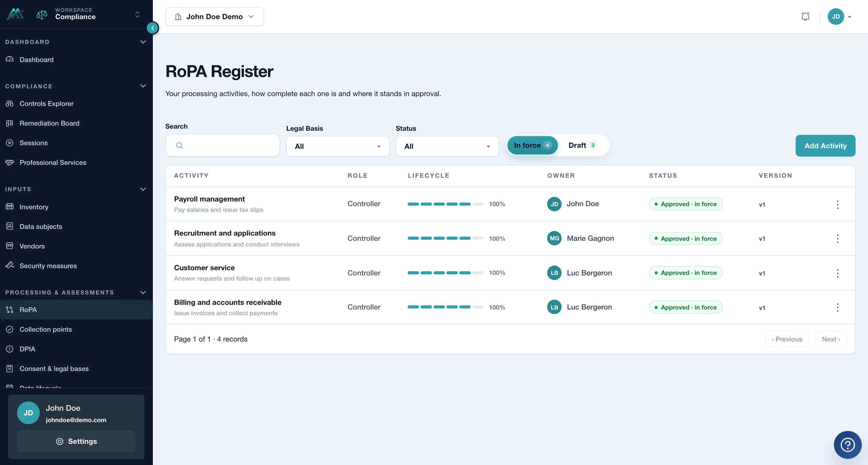Open notifications via the bell icon

coord(805,17)
